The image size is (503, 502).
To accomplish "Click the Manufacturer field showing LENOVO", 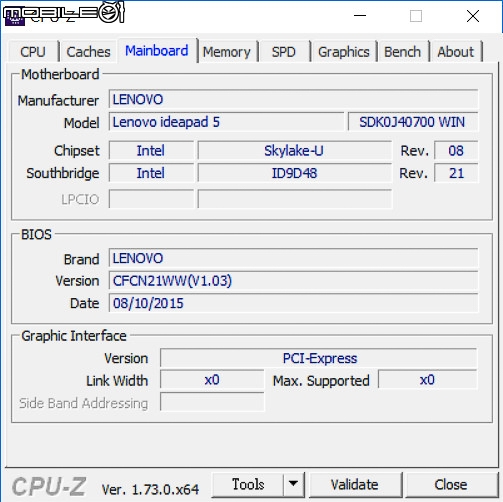I will 293,99.
